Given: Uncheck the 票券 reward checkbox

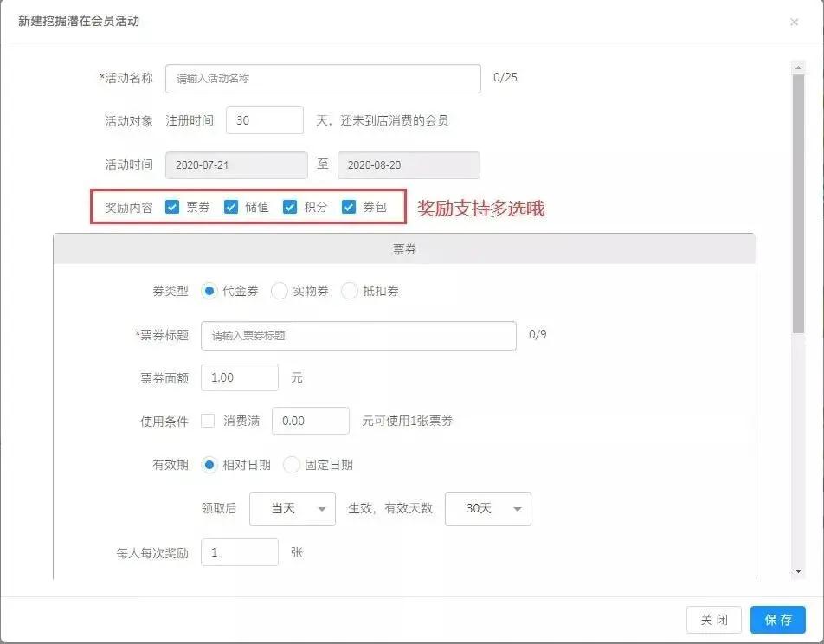Looking at the screenshot, I should [173, 207].
